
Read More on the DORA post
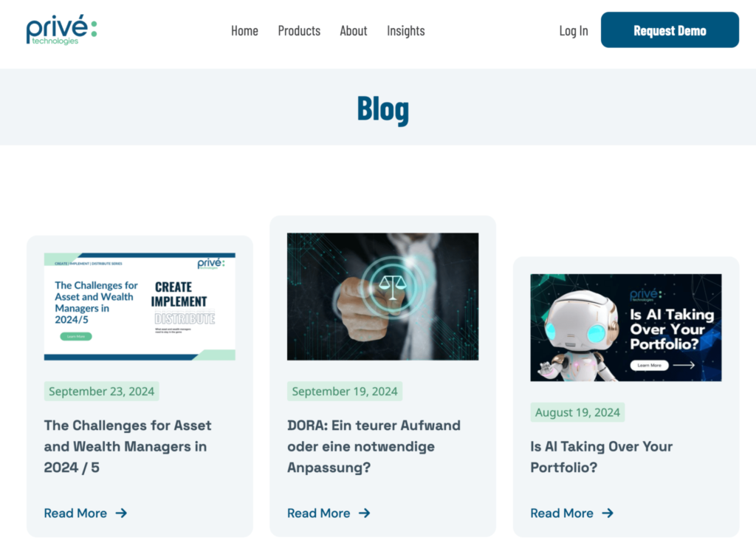[x=319, y=513]
